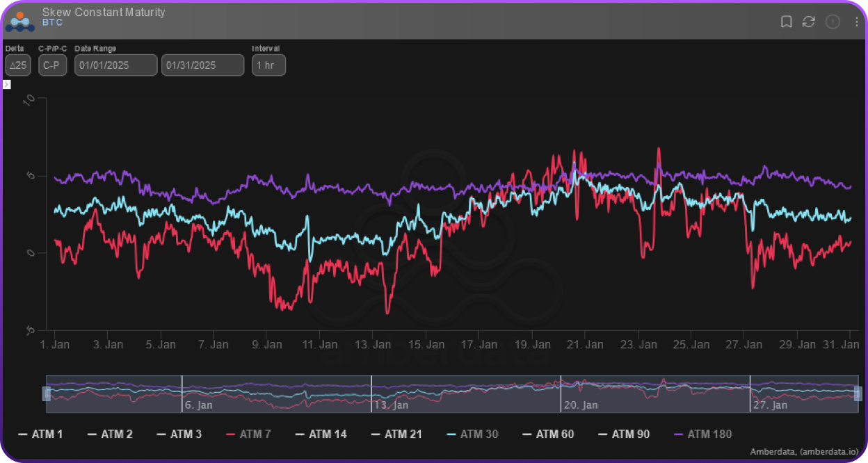Expand the small side panel arrow
868x463 pixels.
tap(6, 84)
